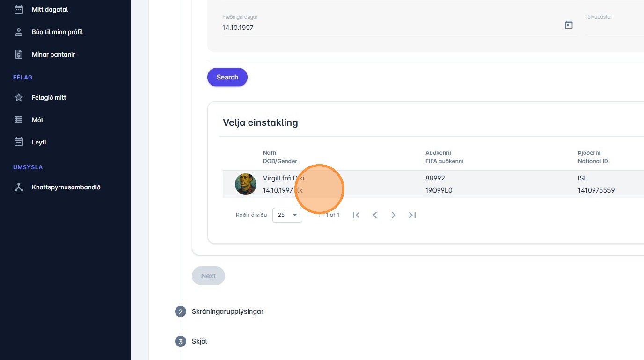644x360 pixels.
Task: Jump to the last results page
Action: tap(412, 215)
